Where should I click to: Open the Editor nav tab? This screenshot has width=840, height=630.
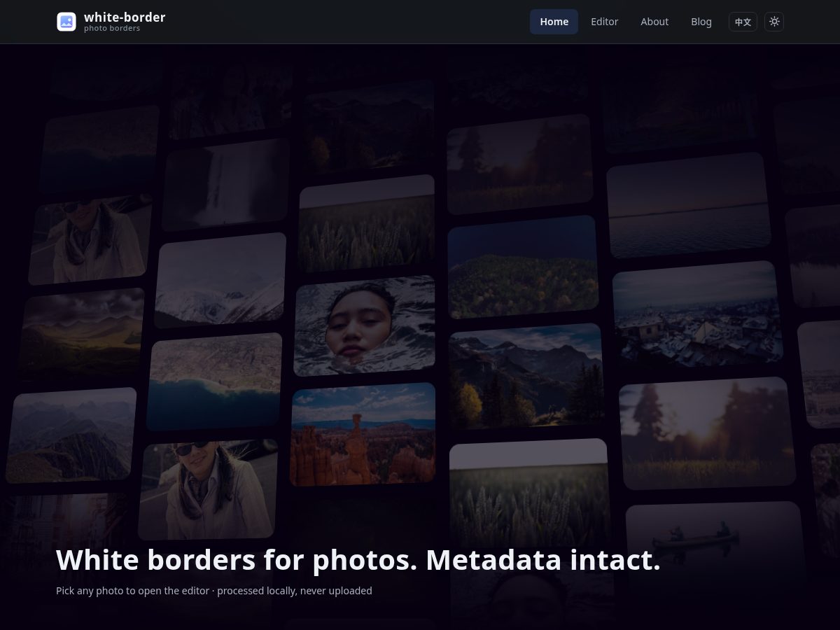coord(604,22)
